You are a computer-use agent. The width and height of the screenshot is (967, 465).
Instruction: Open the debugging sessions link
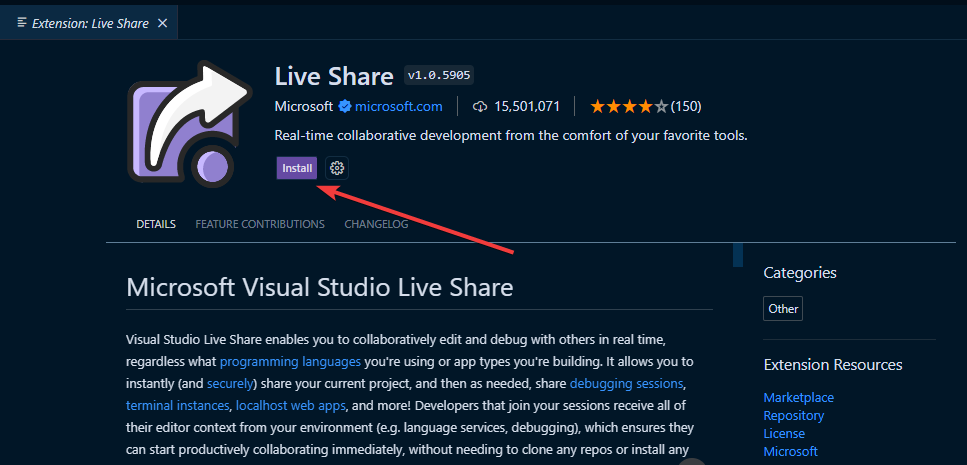[x=627, y=384]
